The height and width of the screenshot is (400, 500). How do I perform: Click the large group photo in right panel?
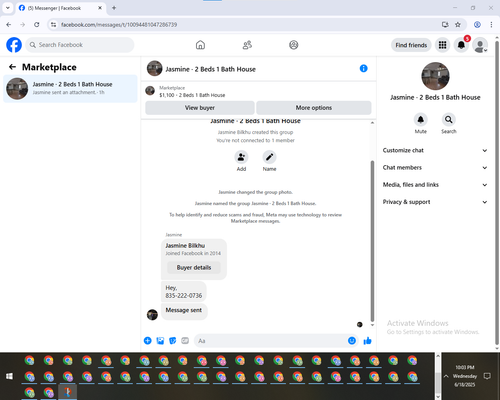click(435, 76)
